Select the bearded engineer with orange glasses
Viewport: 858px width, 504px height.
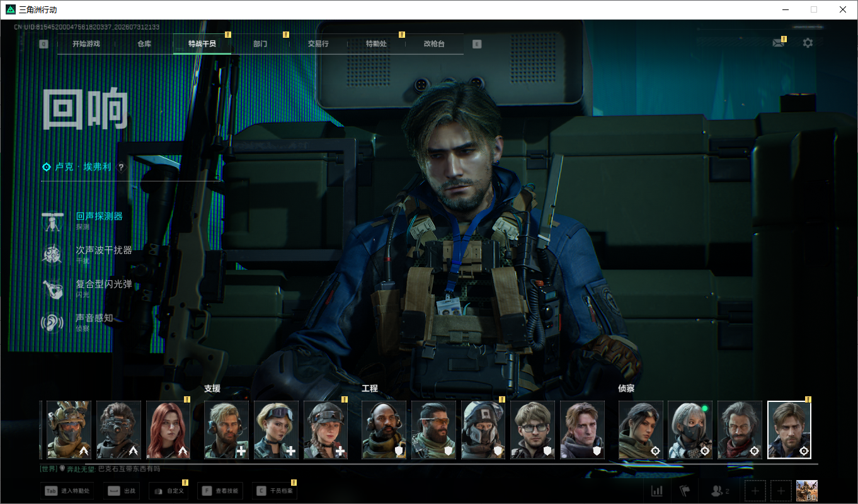tap(434, 430)
